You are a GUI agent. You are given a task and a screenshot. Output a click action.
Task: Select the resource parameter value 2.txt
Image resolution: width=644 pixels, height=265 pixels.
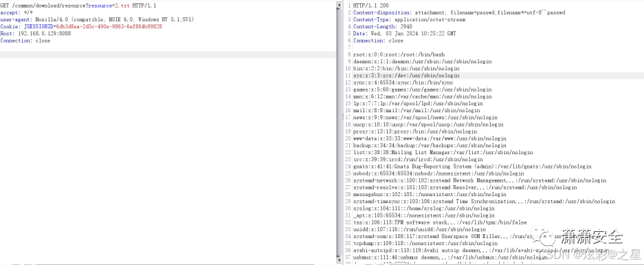(122, 6)
